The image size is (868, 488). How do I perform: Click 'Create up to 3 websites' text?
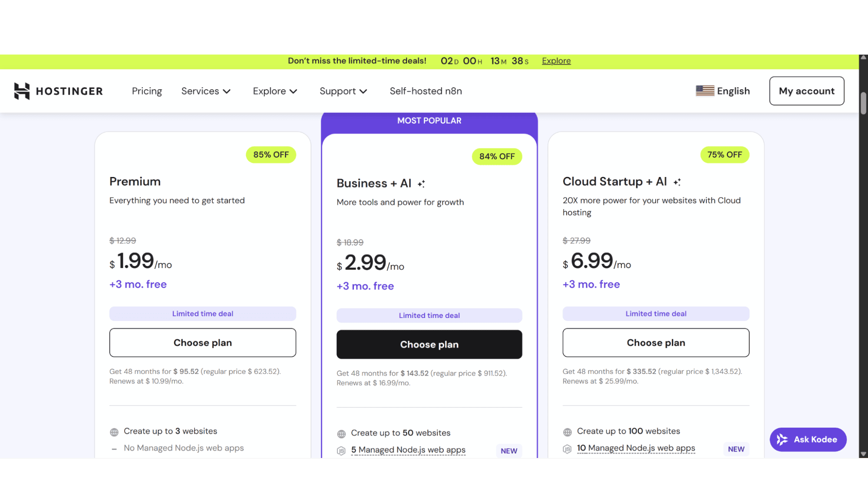click(x=170, y=431)
